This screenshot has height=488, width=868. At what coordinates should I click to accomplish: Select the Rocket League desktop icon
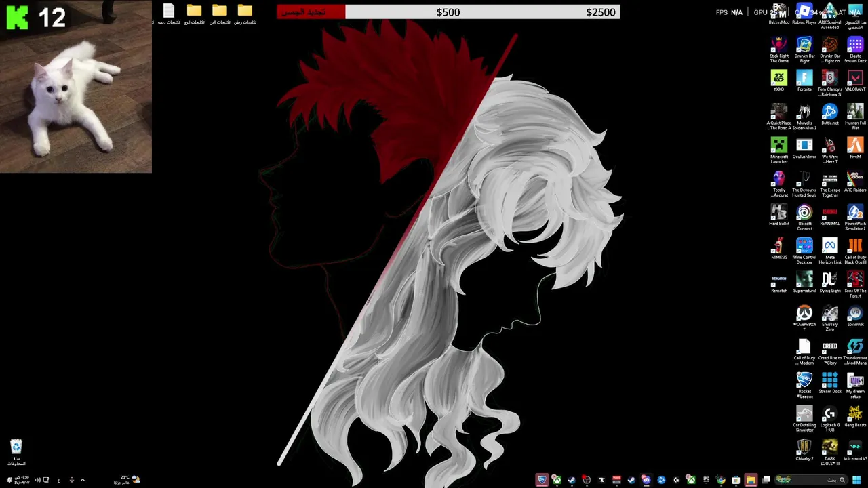[x=804, y=386]
